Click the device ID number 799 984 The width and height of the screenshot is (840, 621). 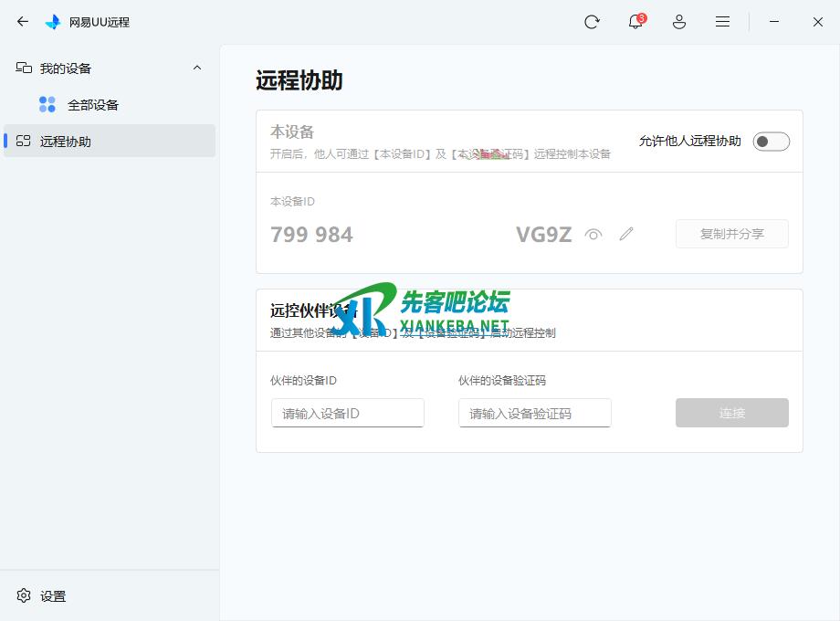pyautogui.click(x=311, y=235)
